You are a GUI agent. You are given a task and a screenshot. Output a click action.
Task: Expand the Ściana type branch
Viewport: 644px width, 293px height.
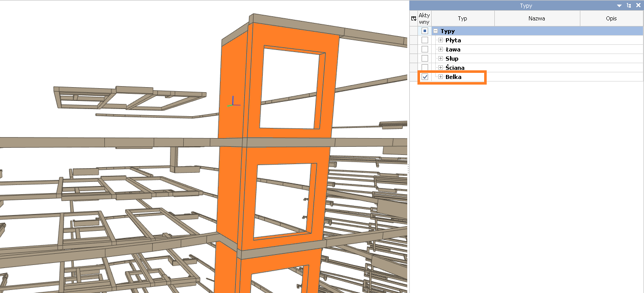point(440,68)
